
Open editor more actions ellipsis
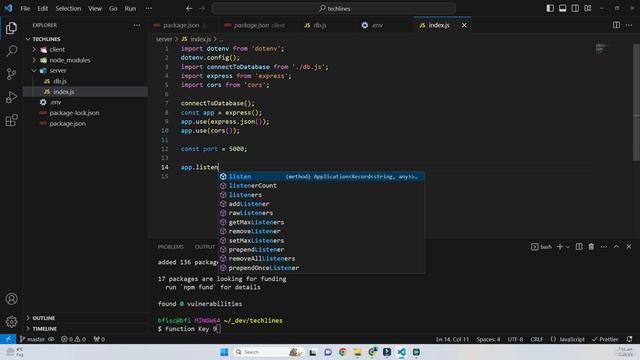pos(629,25)
